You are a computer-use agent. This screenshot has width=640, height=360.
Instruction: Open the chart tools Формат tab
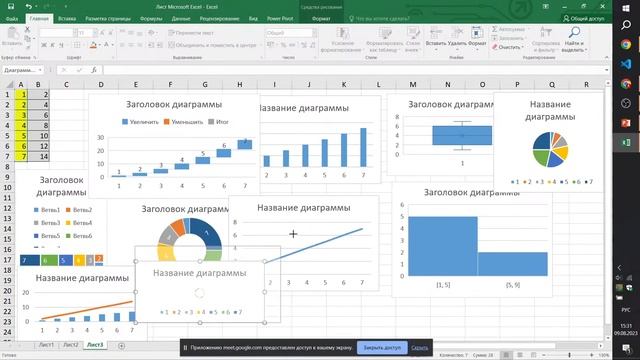(x=321, y=19)
